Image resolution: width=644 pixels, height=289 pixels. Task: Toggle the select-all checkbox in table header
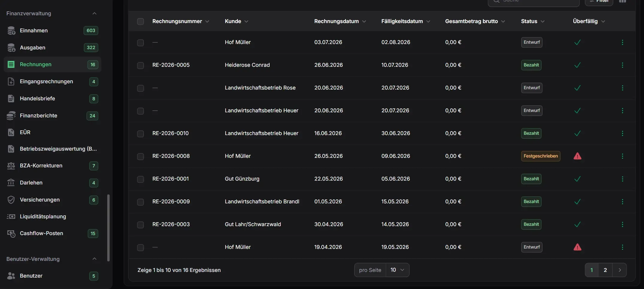coord(140,22)
